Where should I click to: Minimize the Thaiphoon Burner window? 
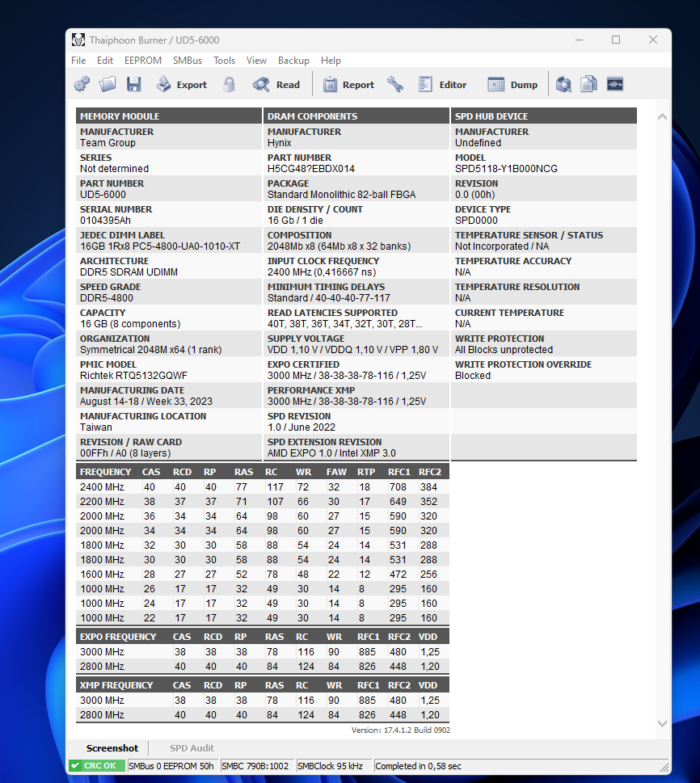tap(580, 40)
